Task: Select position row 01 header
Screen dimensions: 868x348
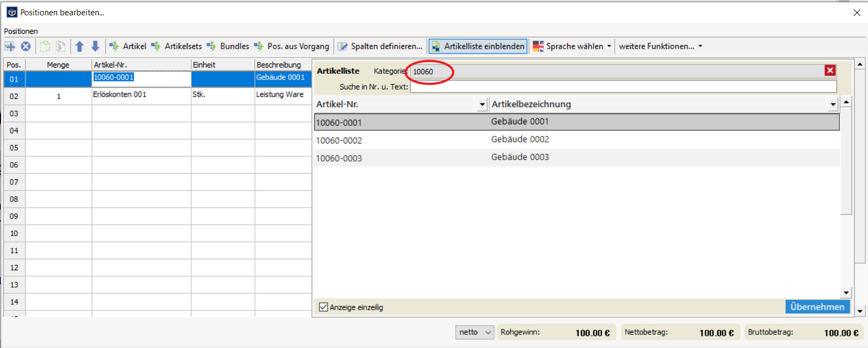Action: pos(14,79)
